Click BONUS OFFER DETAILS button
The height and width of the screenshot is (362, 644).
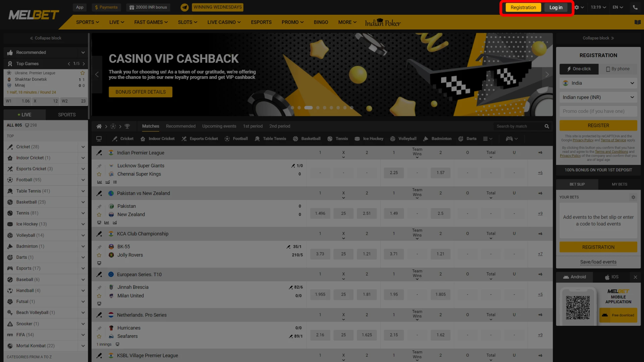[141, 92]
